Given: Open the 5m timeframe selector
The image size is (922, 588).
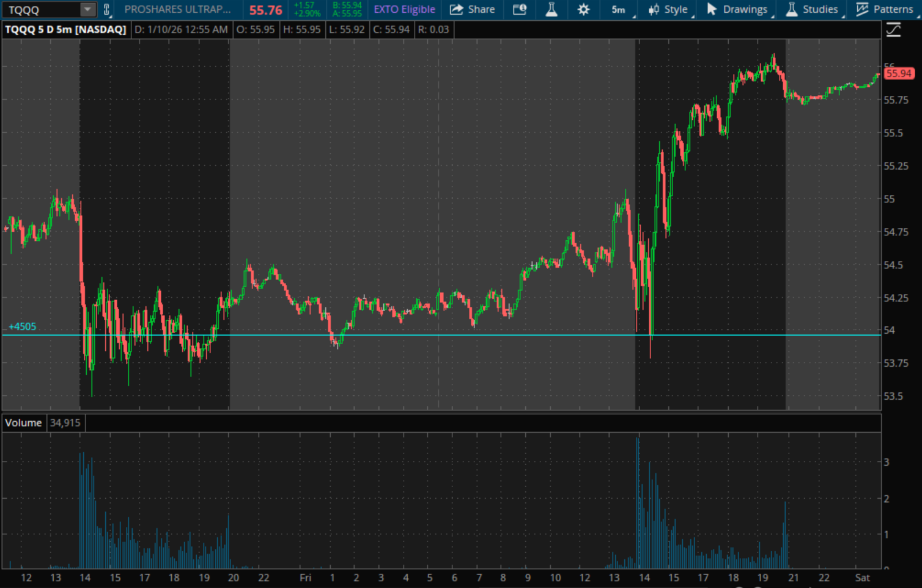Looking at the screenshot, I should tap(619, 10).
